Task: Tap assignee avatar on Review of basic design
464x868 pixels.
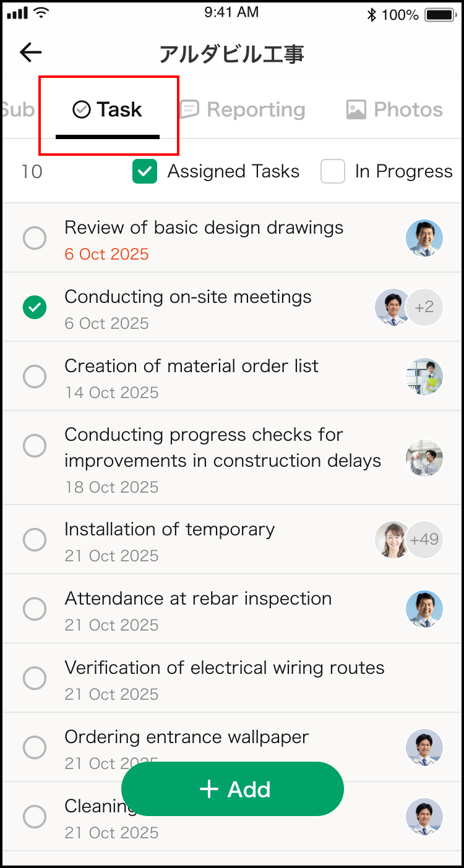Action: pyautogui.click(x=424, y=238)
